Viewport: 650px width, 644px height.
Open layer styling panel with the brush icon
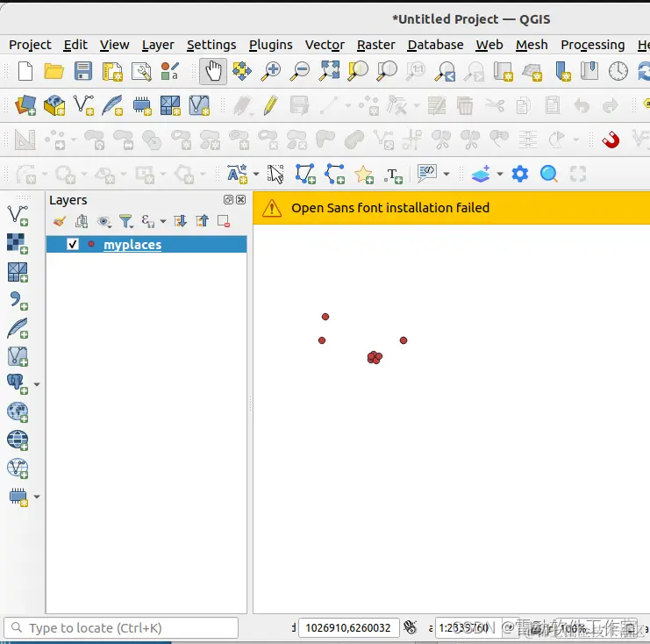pos(60,221)
